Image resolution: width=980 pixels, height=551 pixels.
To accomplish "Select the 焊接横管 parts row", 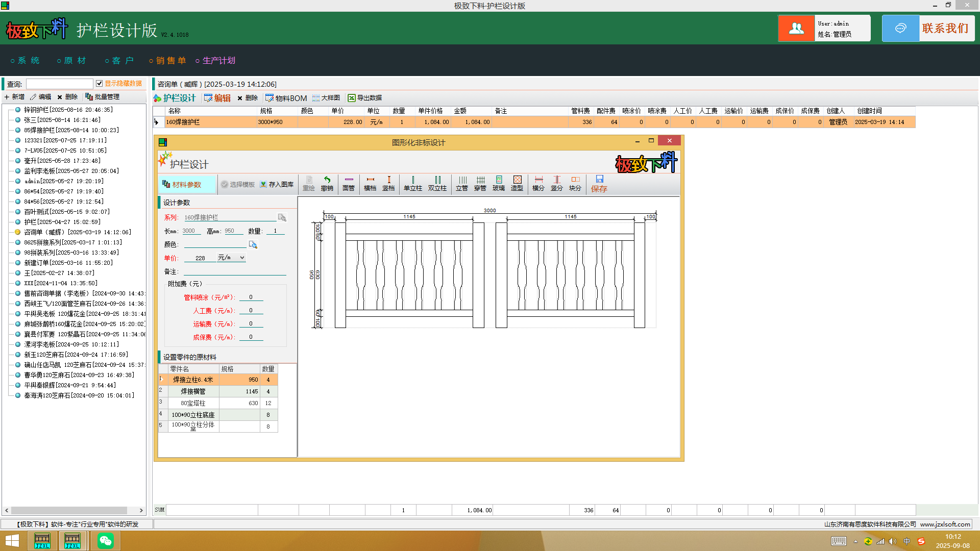I will click(x=218, y=391).
